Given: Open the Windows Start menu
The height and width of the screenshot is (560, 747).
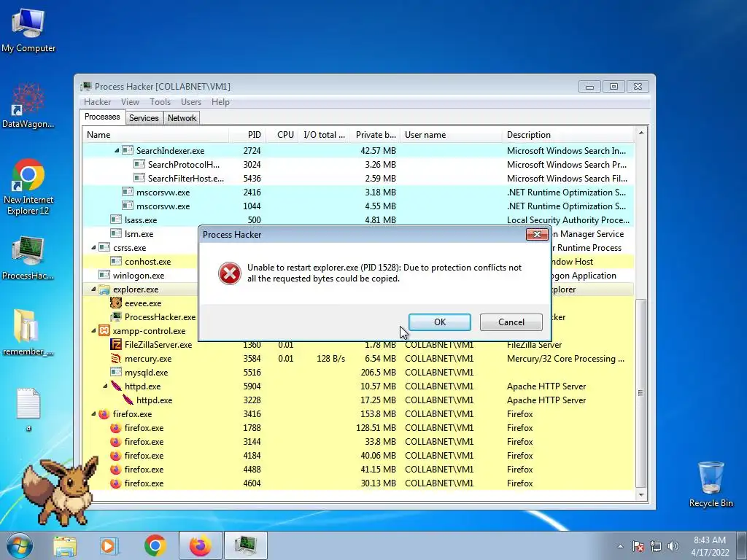Looking at the screenshot, I should click(19, 545).
